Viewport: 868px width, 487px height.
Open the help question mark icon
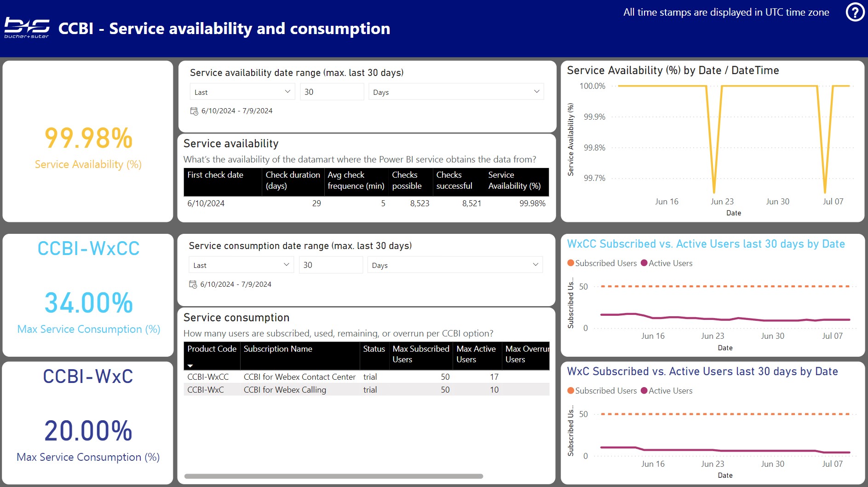pos(855,12)
